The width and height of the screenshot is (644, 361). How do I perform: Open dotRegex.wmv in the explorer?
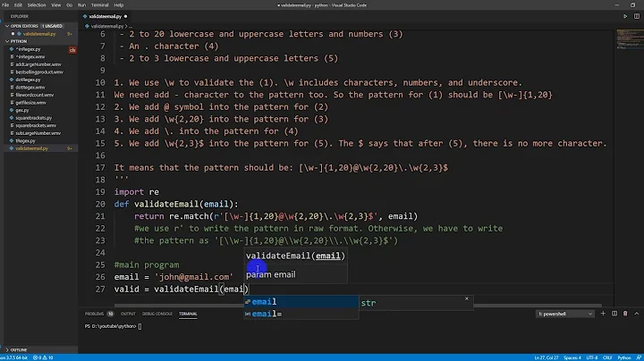[x=30, y=88]
